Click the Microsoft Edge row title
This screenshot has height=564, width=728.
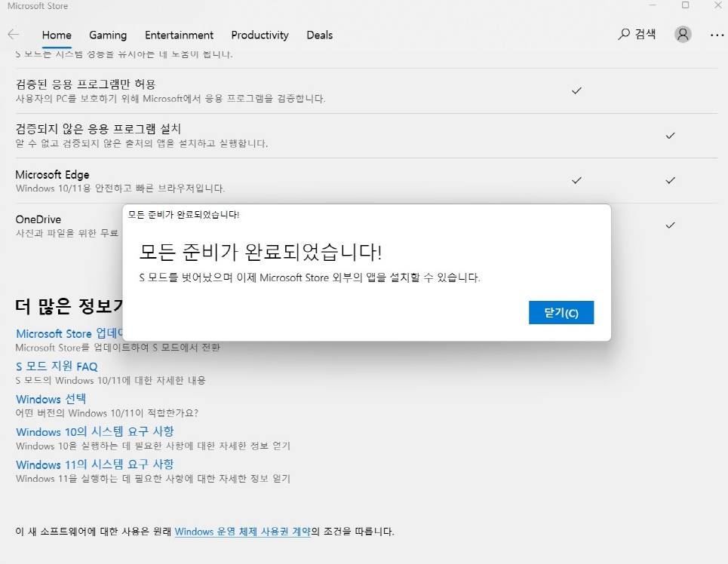(52, 174)
